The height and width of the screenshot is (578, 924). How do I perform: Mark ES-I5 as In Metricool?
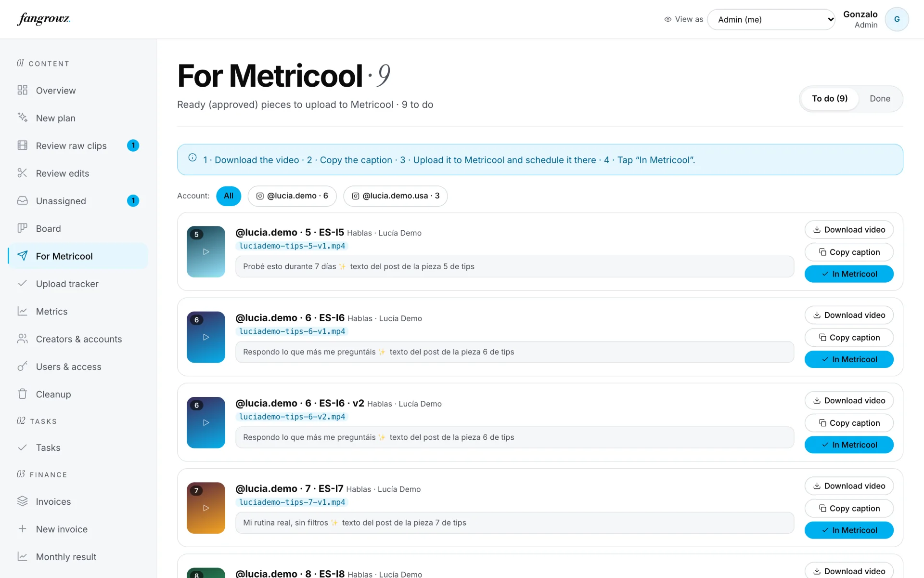[x=849, y=274]
